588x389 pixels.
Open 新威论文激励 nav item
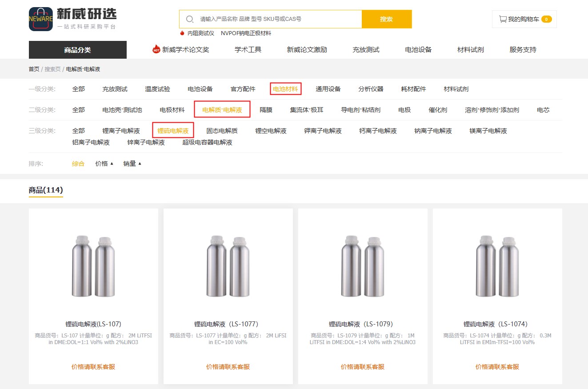pyautogui.click(x=307, y=50)
